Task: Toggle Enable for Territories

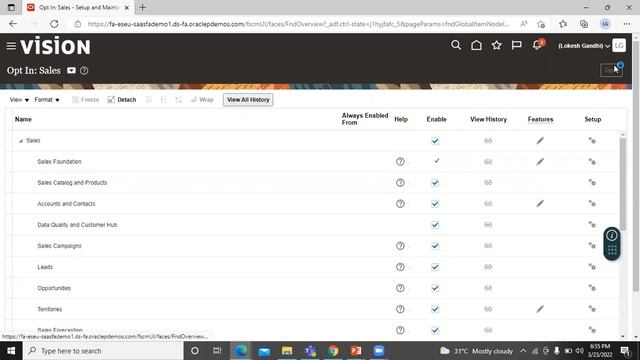Action: tap(435, 309)
